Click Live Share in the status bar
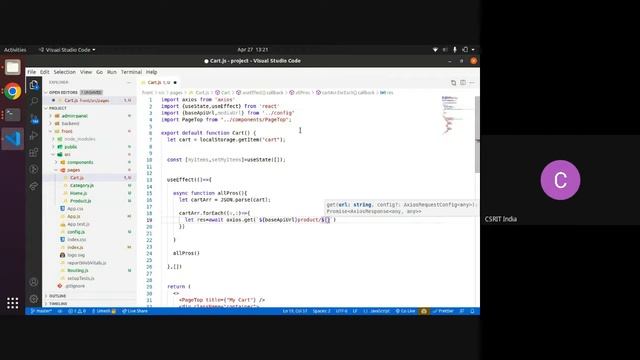Screen dimensions: 640x360 (135, 311)
